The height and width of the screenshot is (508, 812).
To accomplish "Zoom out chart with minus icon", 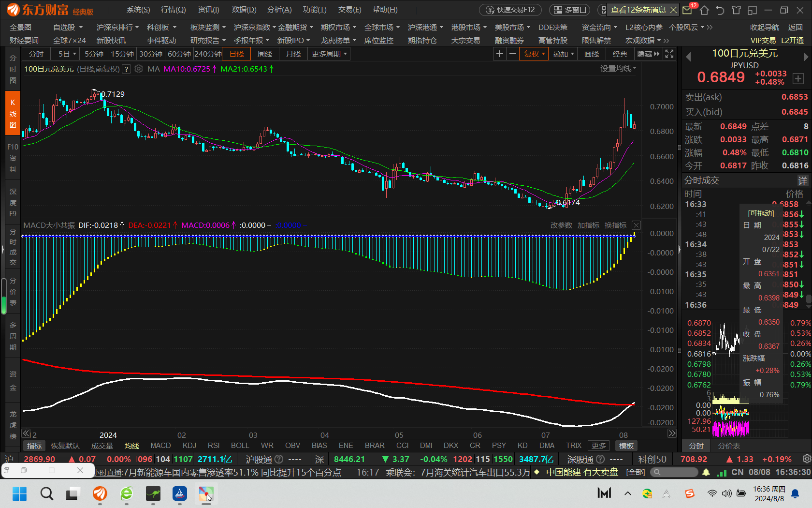I will click(x=513, y=54).
